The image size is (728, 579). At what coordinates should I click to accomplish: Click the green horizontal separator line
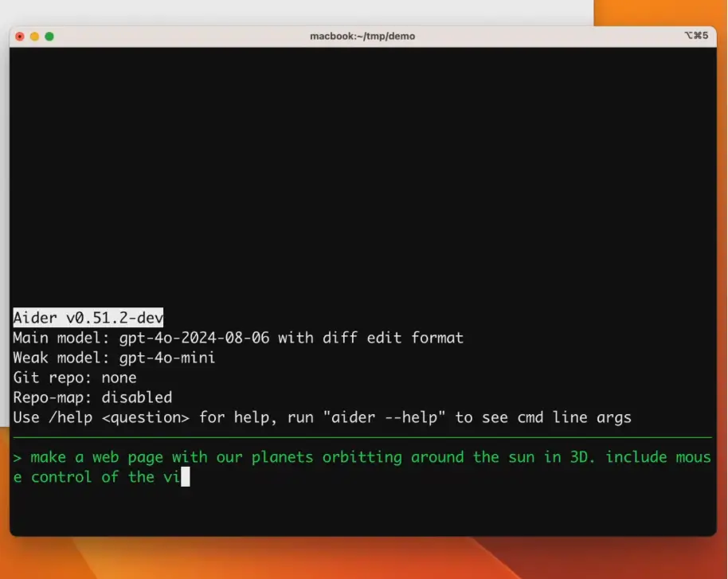point(362,437)
